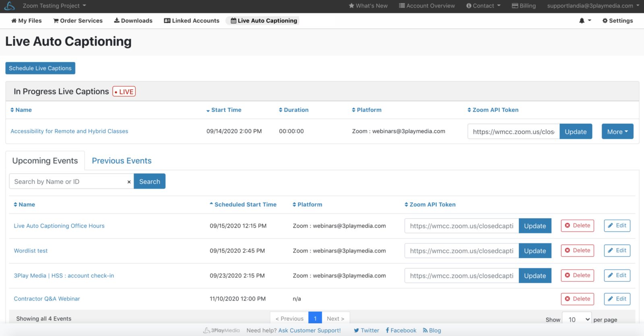The width and height of the screenshot is (644, 336).
Task: Update token for Wordlist test
Action: tap(535, 251)
